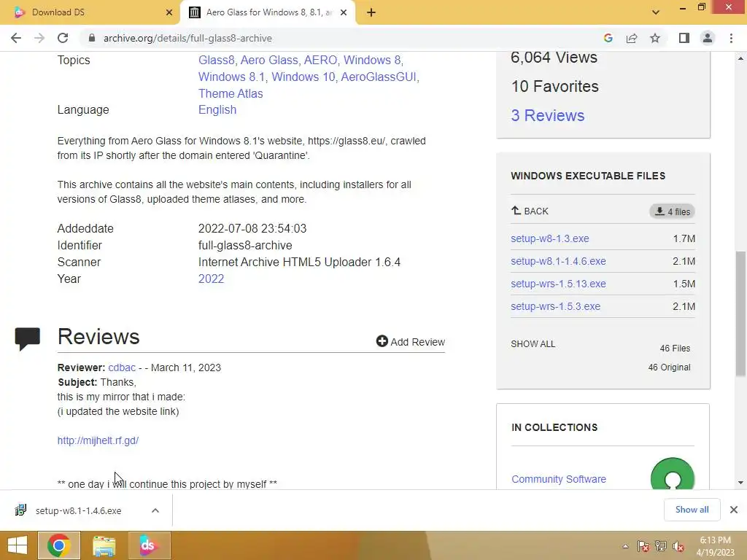Download setup-w8-1.3.exe
This screenshot has height=560, width=747.
(550, 238)
